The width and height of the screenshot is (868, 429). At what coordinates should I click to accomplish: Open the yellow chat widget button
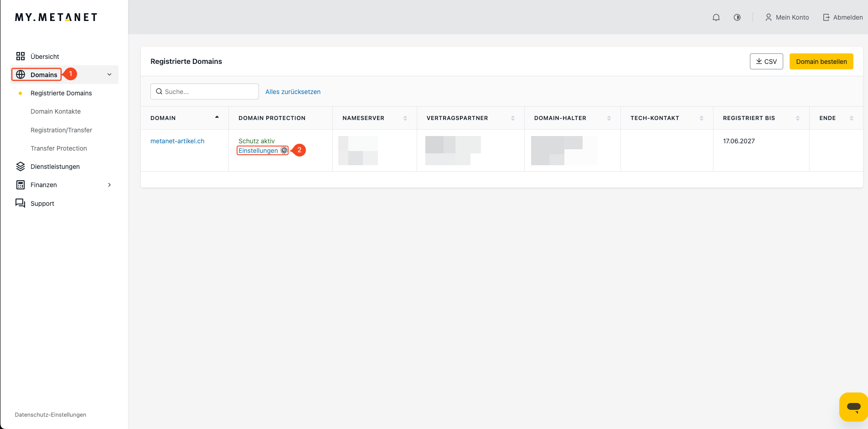(x=853, y=407)
